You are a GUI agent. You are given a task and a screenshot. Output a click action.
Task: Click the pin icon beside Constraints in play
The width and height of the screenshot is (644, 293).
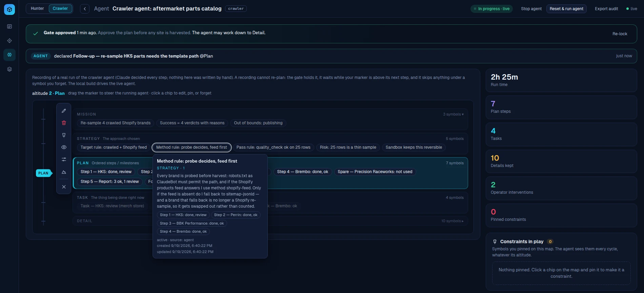495,242
